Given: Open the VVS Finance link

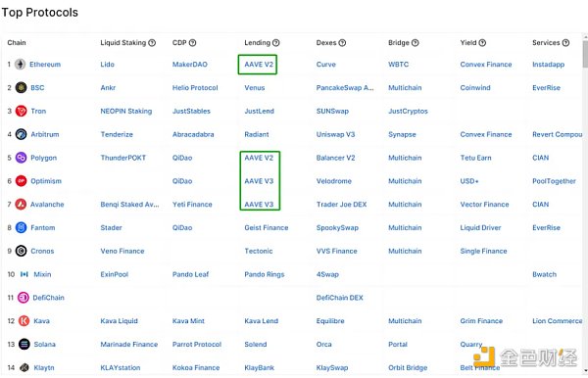Looking at the screenshot, I should 336,251.
